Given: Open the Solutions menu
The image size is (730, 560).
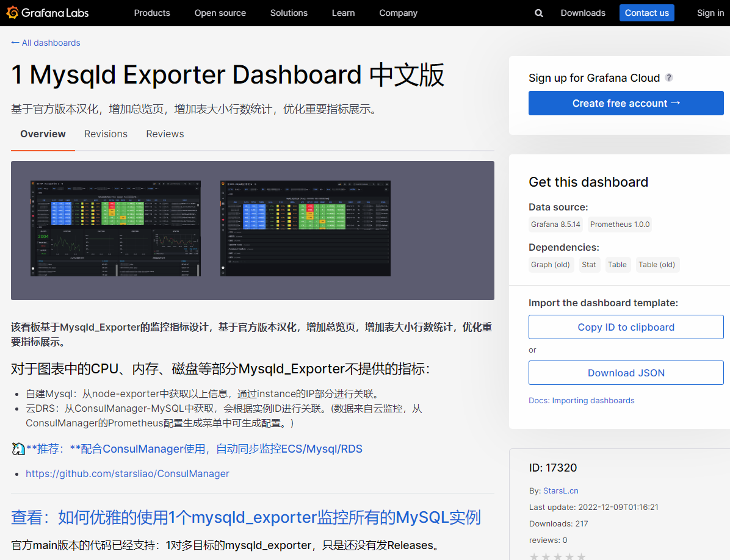Looking at the screenshot, I should click(x=289, y=13).
